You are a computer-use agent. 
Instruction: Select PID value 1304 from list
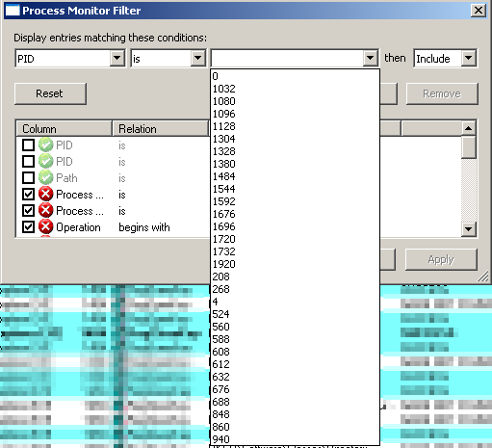click(295, 139)
